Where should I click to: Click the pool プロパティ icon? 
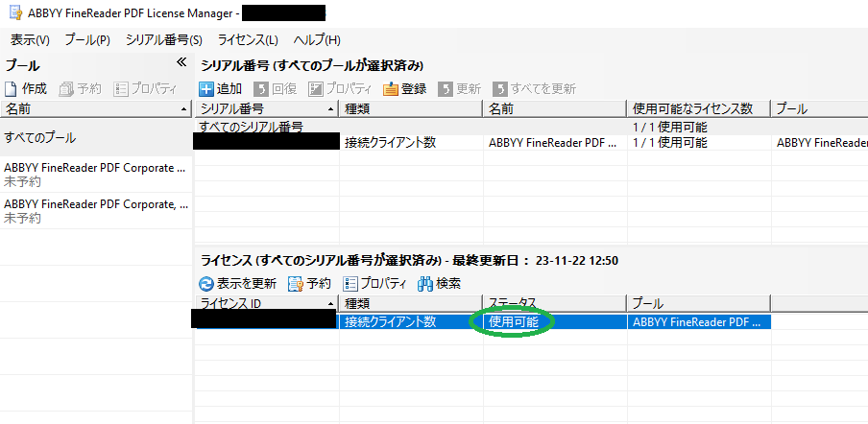121,88
